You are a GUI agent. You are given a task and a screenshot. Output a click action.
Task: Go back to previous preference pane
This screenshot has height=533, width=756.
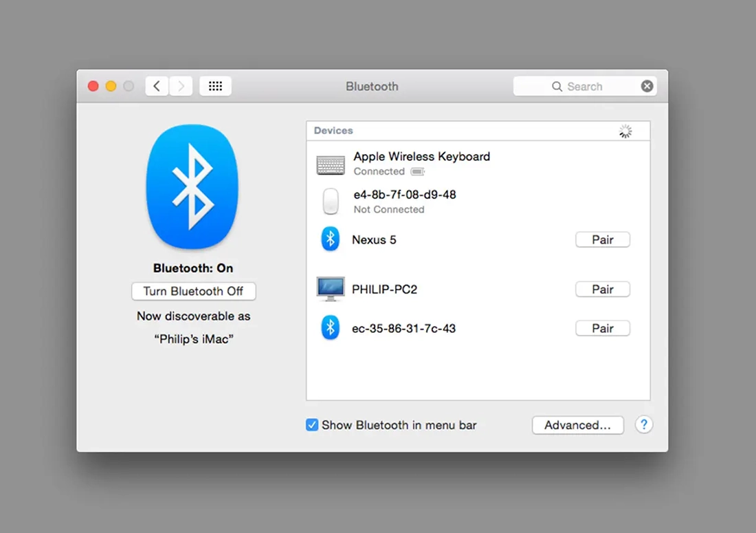pos(157,86)
